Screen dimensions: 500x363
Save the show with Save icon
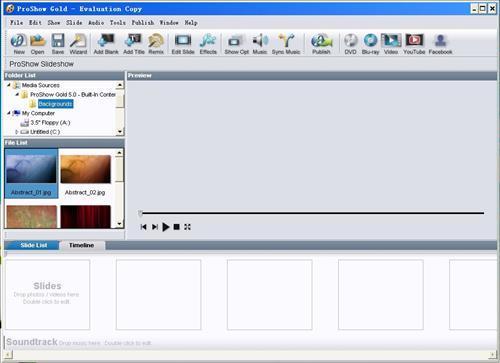[x=58, y=44]
